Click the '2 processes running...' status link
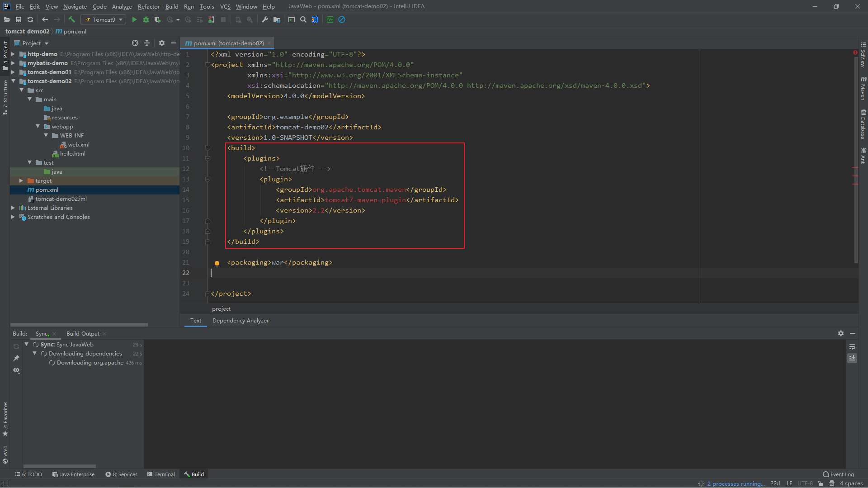The image size is (868, 488). [x=736, y=483]
